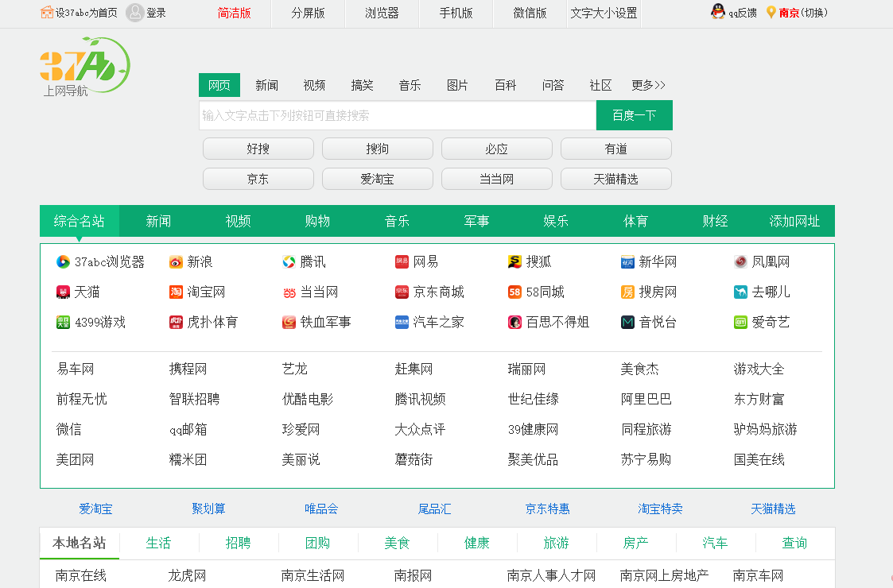
Task: Click the 百思不得姐 icon
Action: point(514,322)
